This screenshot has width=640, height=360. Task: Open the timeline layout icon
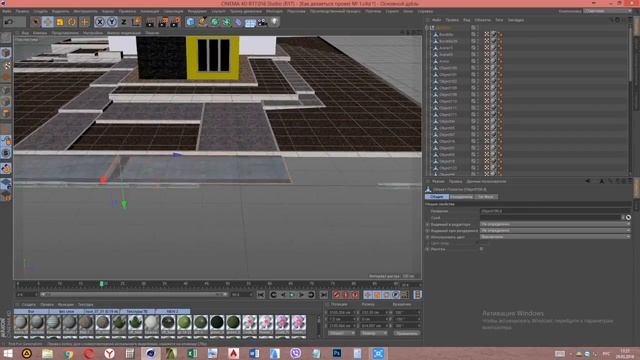pyautogui.click(x=417, y=295)
